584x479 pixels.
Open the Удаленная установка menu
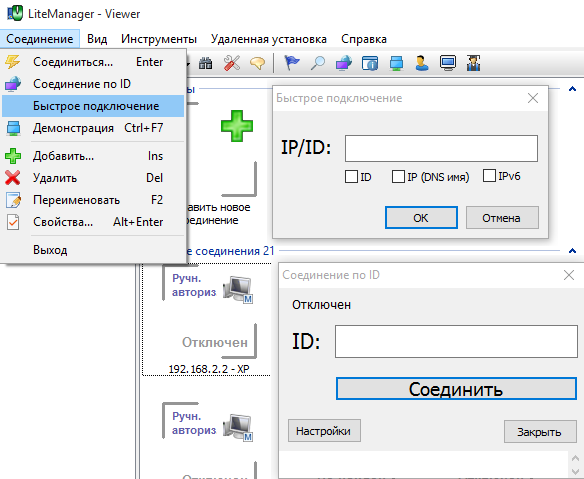tap(269, 39)
